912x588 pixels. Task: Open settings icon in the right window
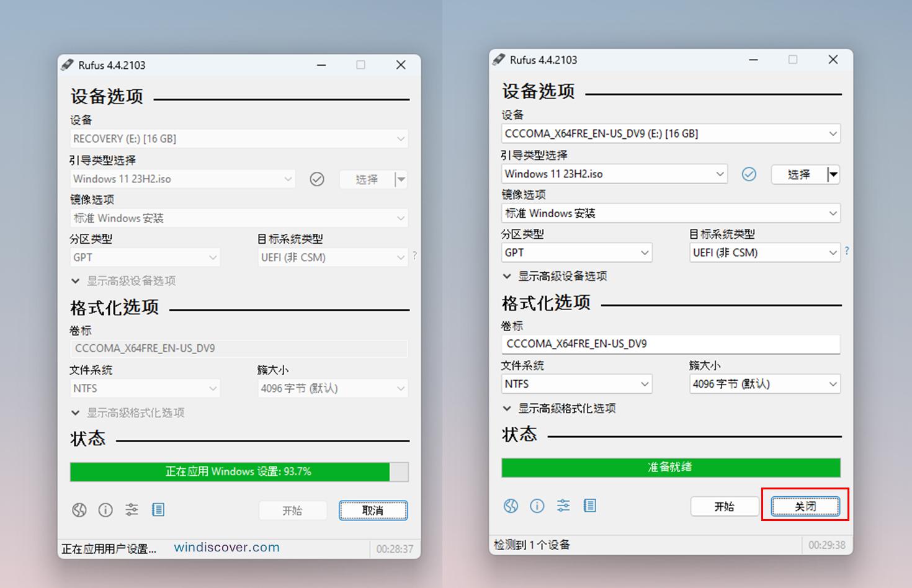[563, 506]
